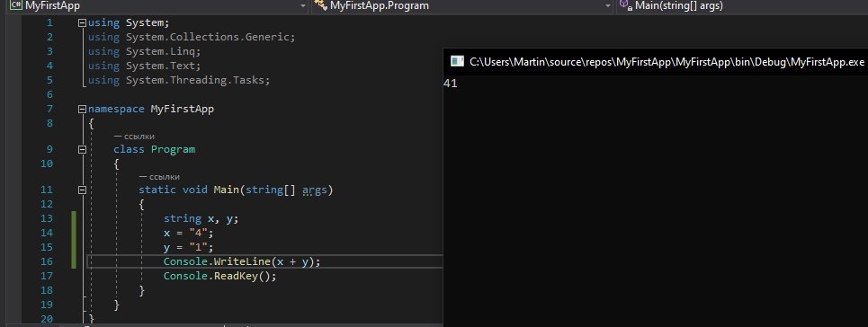Viewport: 868px width, 327px height.
Task: Click line number 16 in the margin
Action: coord(47,261)
